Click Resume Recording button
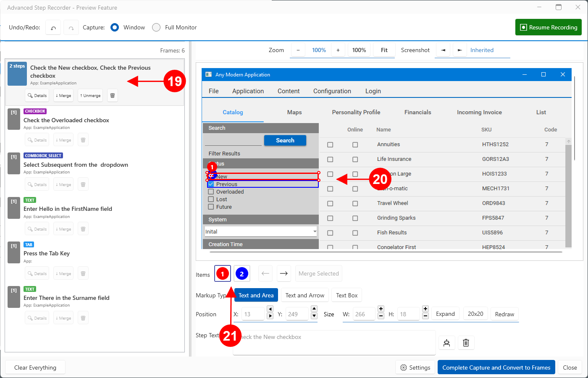 tap(548, 27)
